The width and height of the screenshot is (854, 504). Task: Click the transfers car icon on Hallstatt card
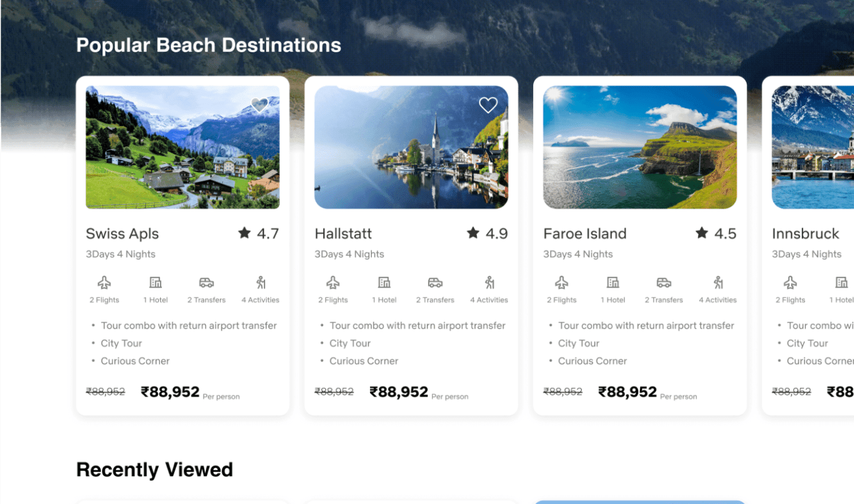(x=435, y=282)
